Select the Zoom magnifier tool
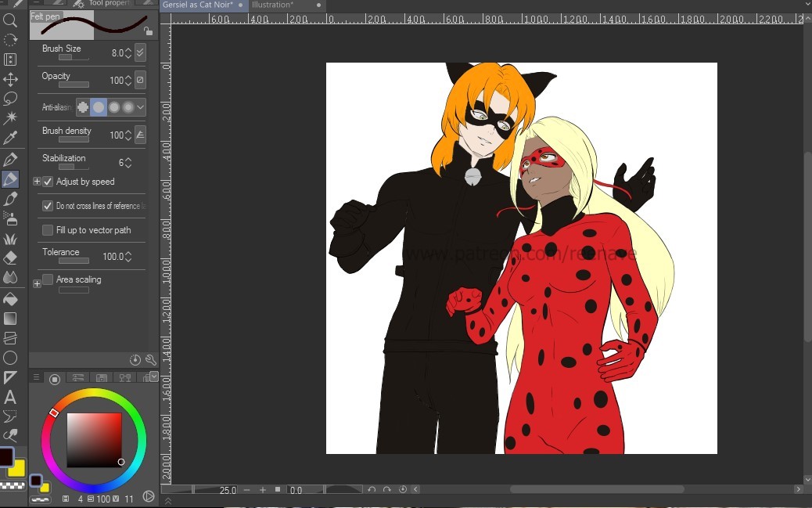Viewport: 812px width, 508px height. pyautogui.click(x=10, y=20)
